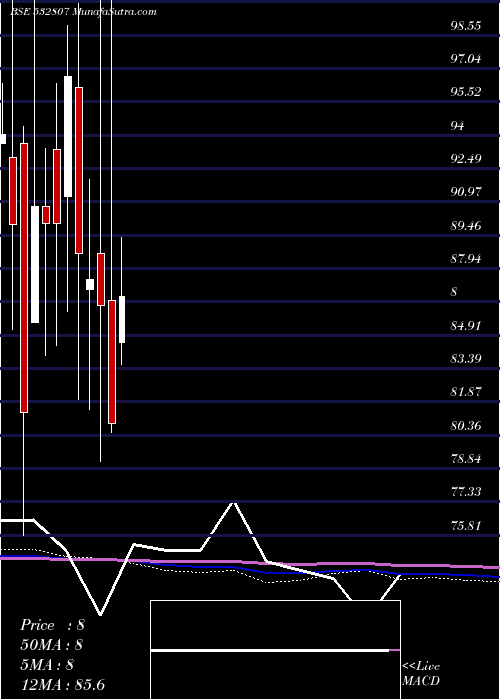Click the '<<Live MACD' label

coord(421,674)
